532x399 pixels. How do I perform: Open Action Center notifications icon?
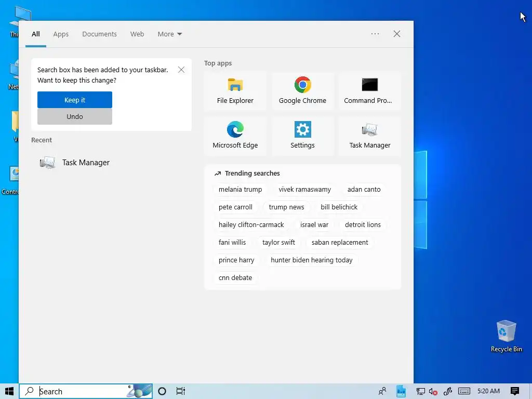(x=515, y=391)
